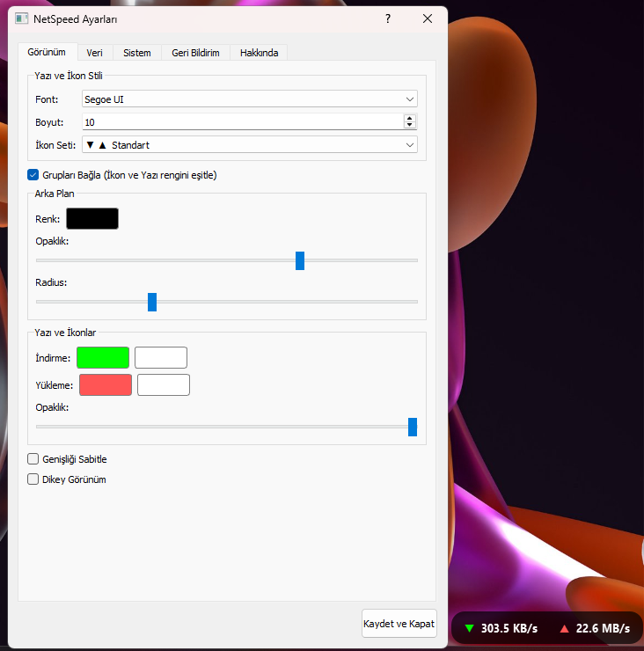Screen dimensions: 644x651
Task: Click the Arka Plan Opaklık slider handle
Action: point(300,260)
